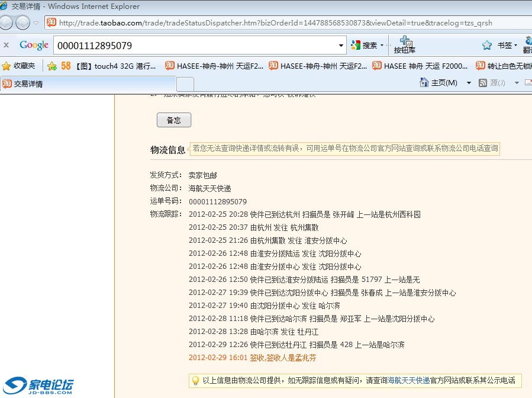Click the bookmarks star (书签) icon

pyautogui.click(x=487, y=45)
